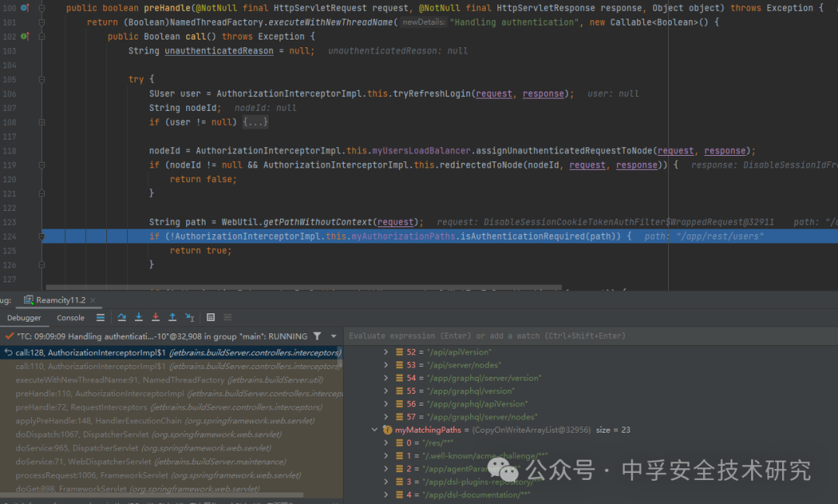Select frame executeWithNewThreadName:91, NamedThreadFactory
This screenshot has width=838, height=504.
click(171, 380)
